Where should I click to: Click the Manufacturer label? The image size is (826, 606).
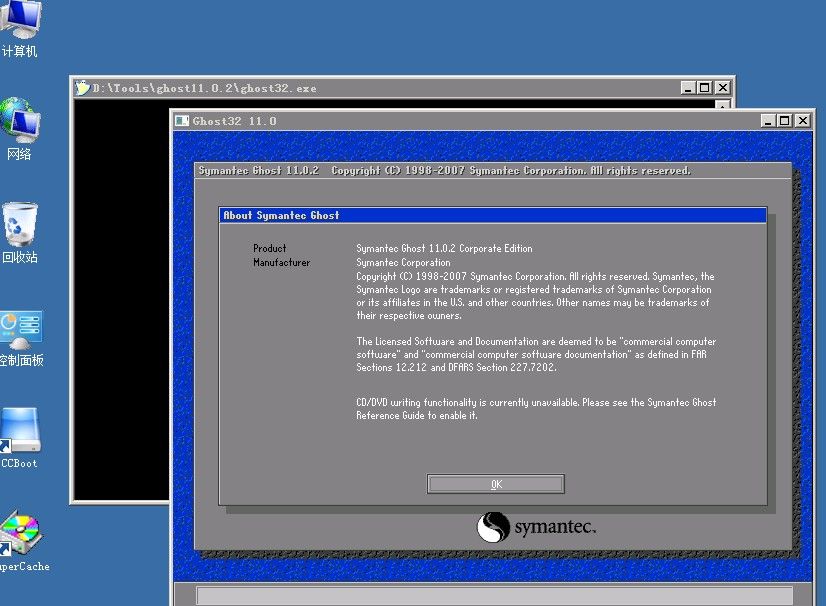[281, 262]
